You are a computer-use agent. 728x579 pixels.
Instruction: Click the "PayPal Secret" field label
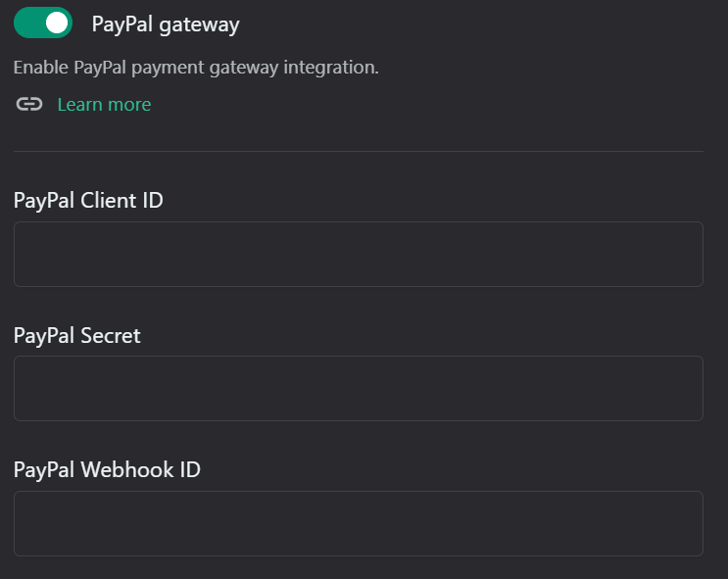(x=76, y=336)
